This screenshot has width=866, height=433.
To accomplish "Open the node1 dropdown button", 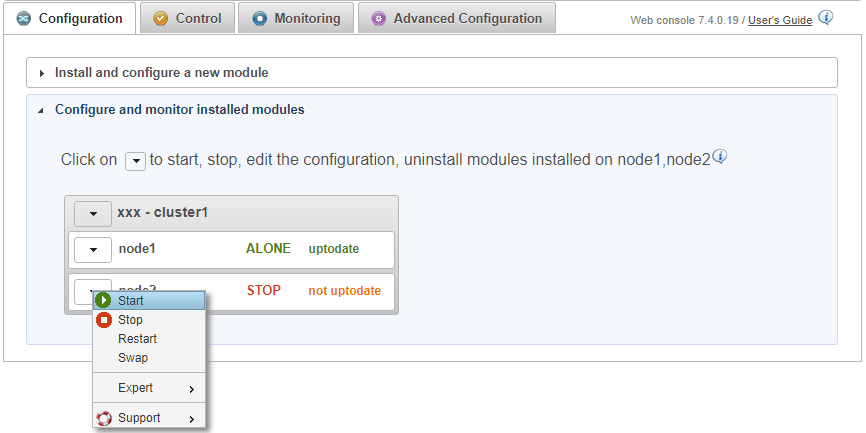I will point(93,250).
